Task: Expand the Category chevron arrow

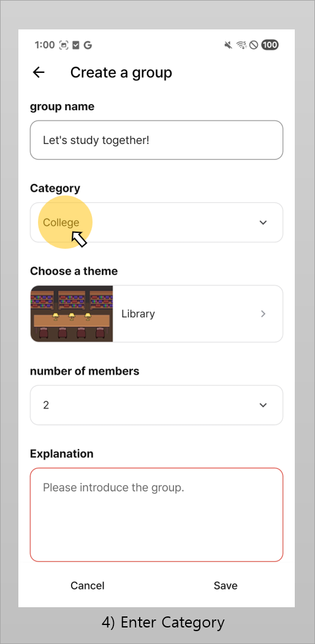Action: point(264,222)
